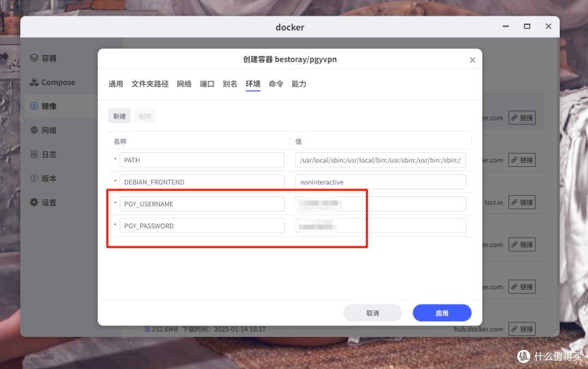Image resolution: width=588 pixels, height=369 pixels.
Task: Open the 容器 section in sidebar
Action: pyautogui.click(x=43, y=58)
